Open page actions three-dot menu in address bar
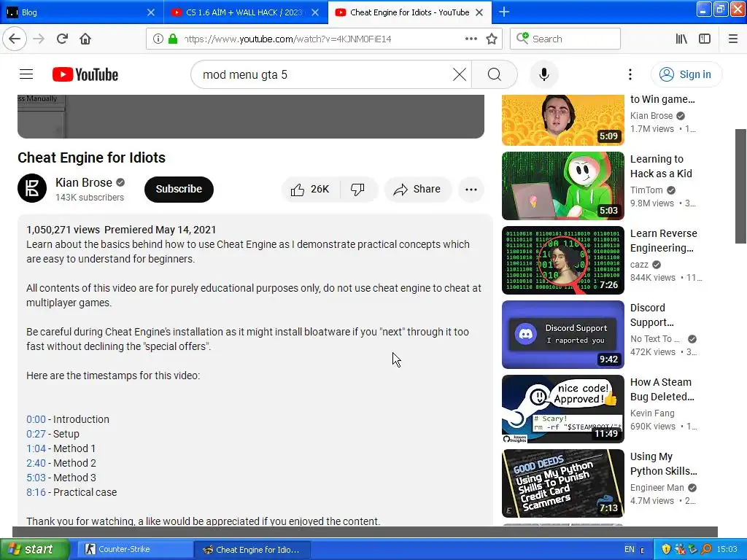The height and width of the screenshot is (560, 747). tap(471, 39)
